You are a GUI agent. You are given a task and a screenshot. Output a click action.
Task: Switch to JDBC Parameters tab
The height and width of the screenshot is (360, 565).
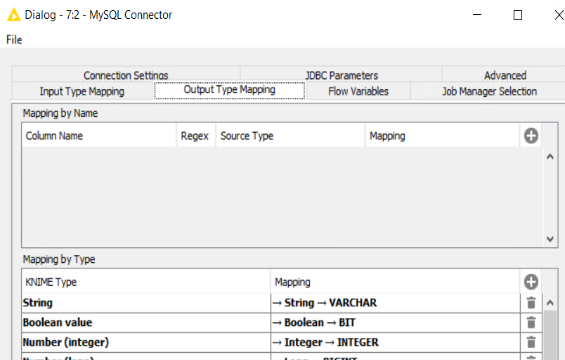[x=341, y=75]
